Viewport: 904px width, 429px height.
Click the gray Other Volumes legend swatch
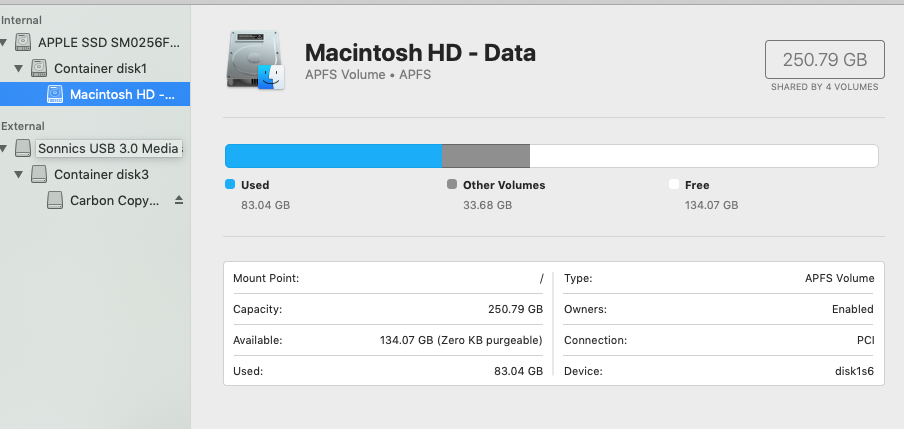[x=452, y=185]
